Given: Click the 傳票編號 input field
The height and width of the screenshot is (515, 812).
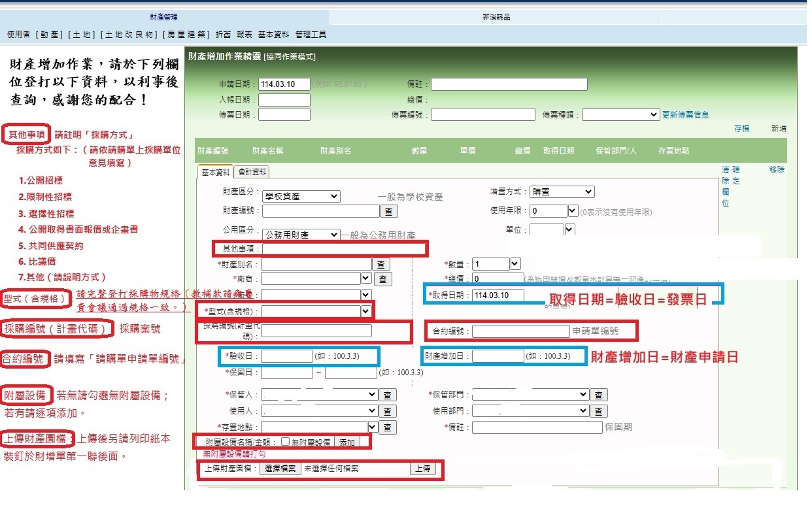Looking at the screenshot, I should point(483,114).
